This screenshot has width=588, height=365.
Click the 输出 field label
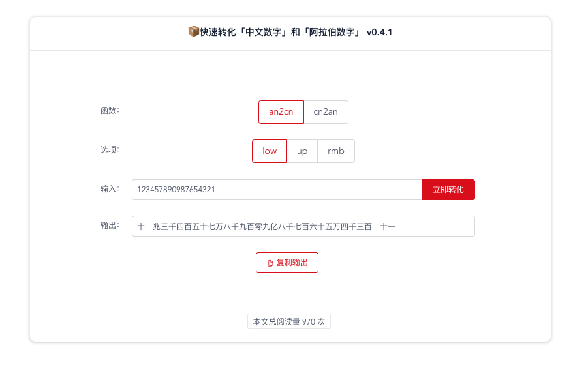(x=109, y=226)
